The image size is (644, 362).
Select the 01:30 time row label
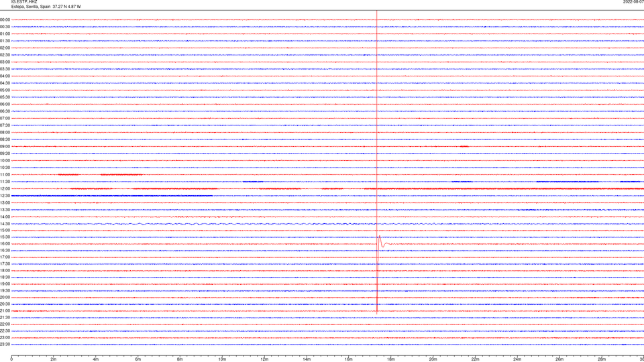pos(5,41)
